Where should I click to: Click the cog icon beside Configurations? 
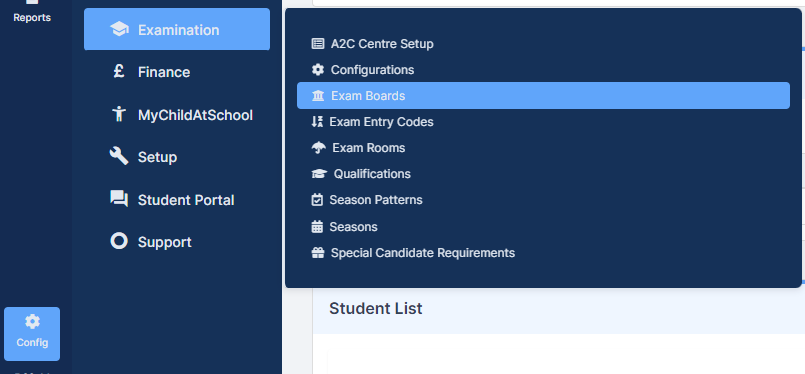point(318,69)
